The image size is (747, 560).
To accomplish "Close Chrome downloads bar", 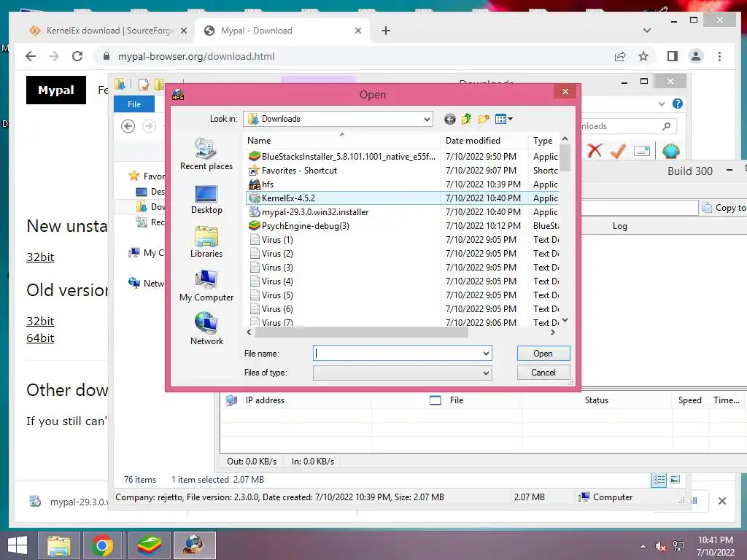I will click(722, 501).
